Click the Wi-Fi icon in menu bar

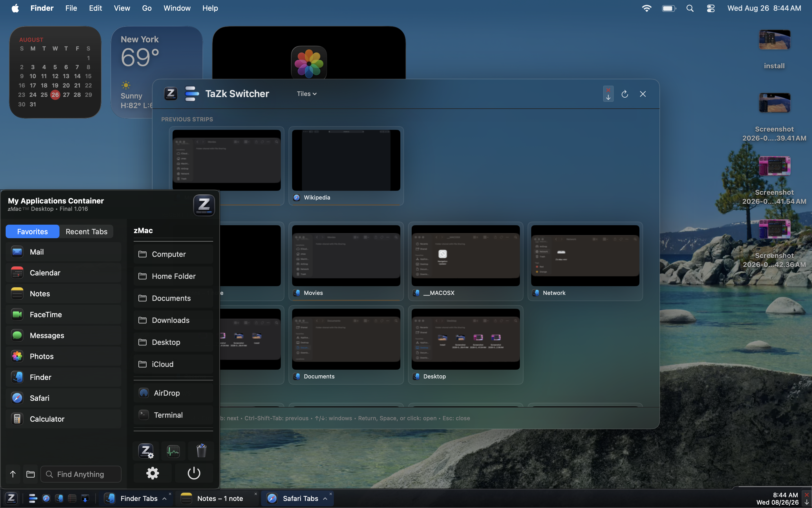coord(646,8)
